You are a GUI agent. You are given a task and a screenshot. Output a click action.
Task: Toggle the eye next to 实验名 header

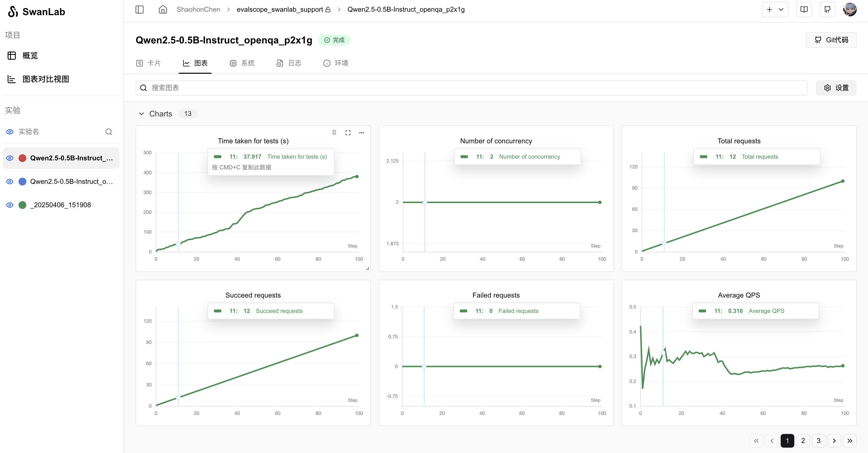coord(10,132)
